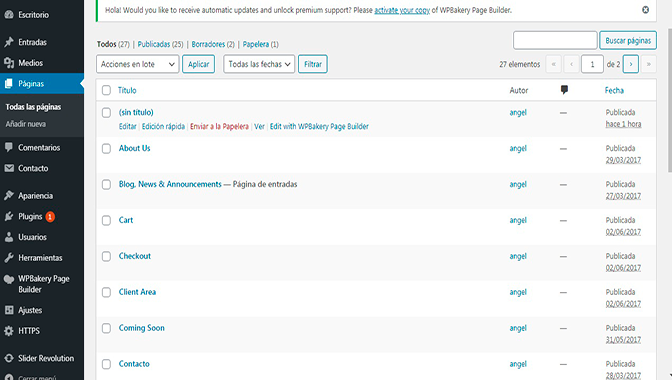This screenshot has width=672, height=380.
Task: Check the (sin título) page row
Action: click(x=106, y=112)
